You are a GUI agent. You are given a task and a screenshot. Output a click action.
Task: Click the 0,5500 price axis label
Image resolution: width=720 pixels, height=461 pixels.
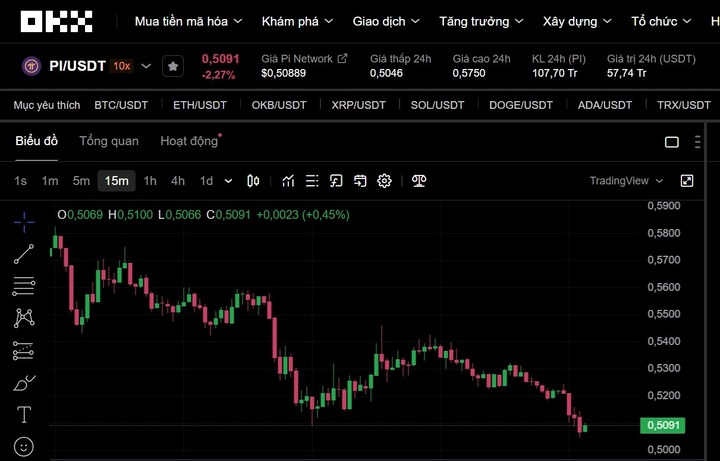pyautogui.click(x=664, y=314)
